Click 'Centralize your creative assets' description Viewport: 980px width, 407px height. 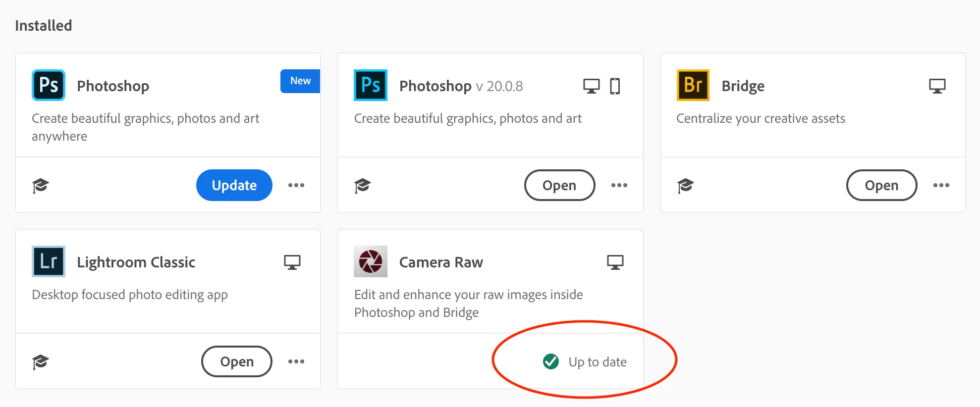(x=761, y=119)
